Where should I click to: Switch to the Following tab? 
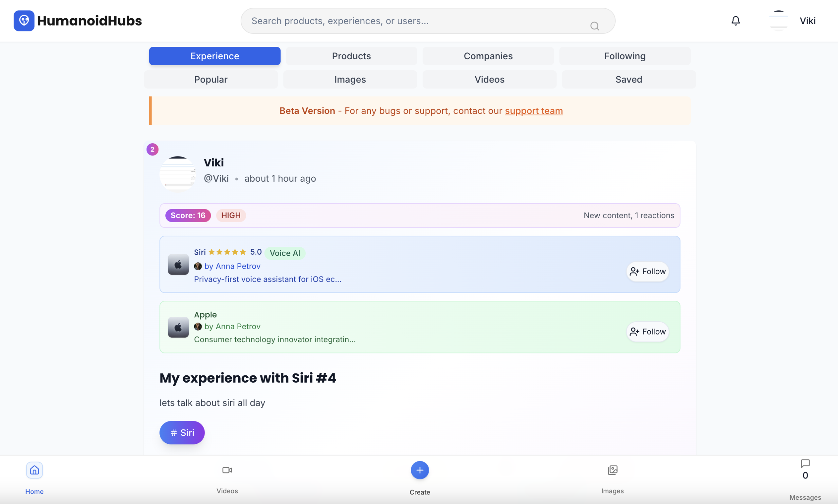[625, 56]
